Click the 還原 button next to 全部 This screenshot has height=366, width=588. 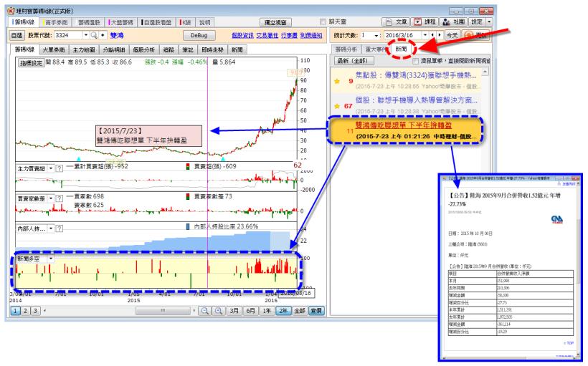pyautogui.click(x=316, y=311)
